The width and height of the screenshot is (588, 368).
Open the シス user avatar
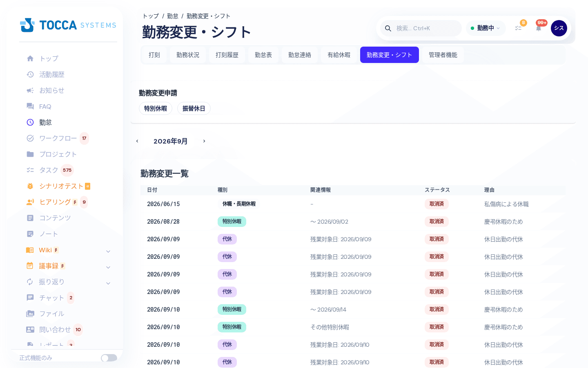[x=559, y=28]
